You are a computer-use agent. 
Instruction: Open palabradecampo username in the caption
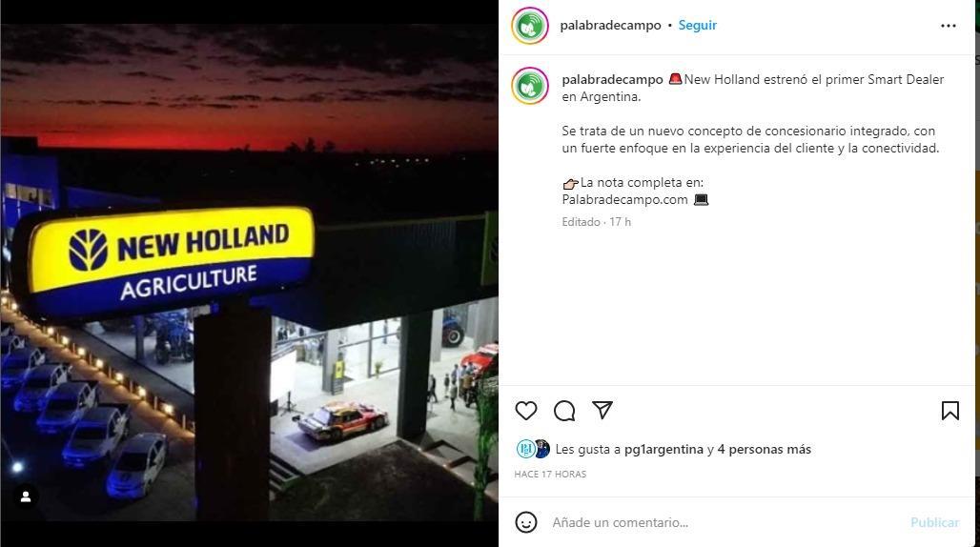click(612, 79)
